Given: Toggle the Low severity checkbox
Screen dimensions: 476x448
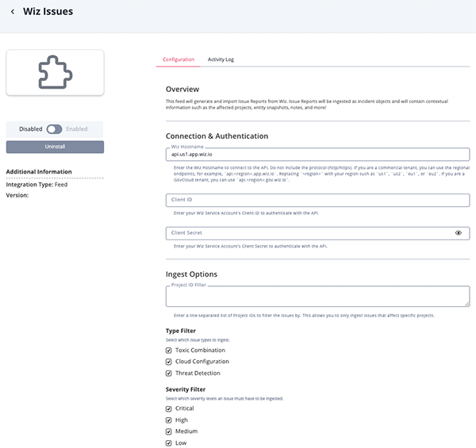Looking at the screenshot, I should point(169,443).
